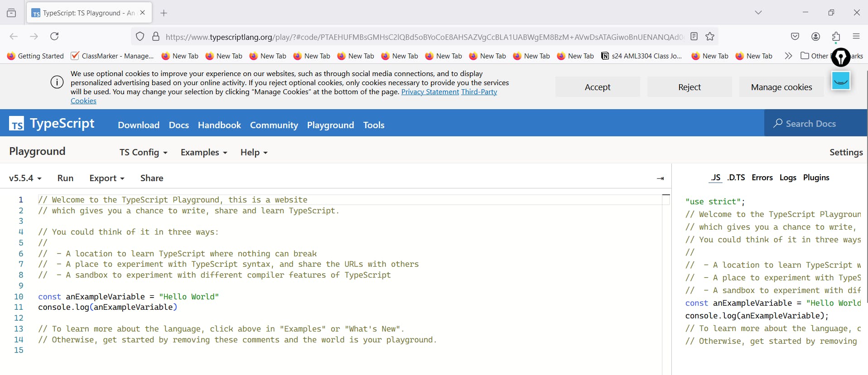Click the site padlock icon
This screenshot has height=375, width=868.
[x=156, y=36]
